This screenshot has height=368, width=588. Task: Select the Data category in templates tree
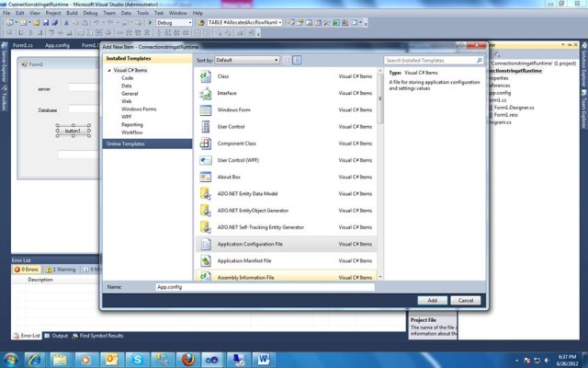pyautogui.click(x=127, y=86)
